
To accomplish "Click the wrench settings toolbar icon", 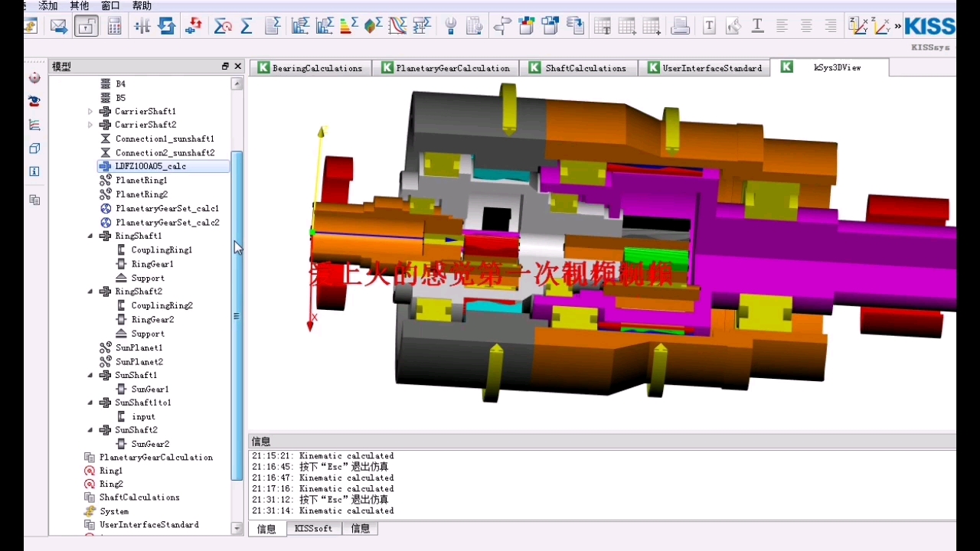I will tap(451, 26).
